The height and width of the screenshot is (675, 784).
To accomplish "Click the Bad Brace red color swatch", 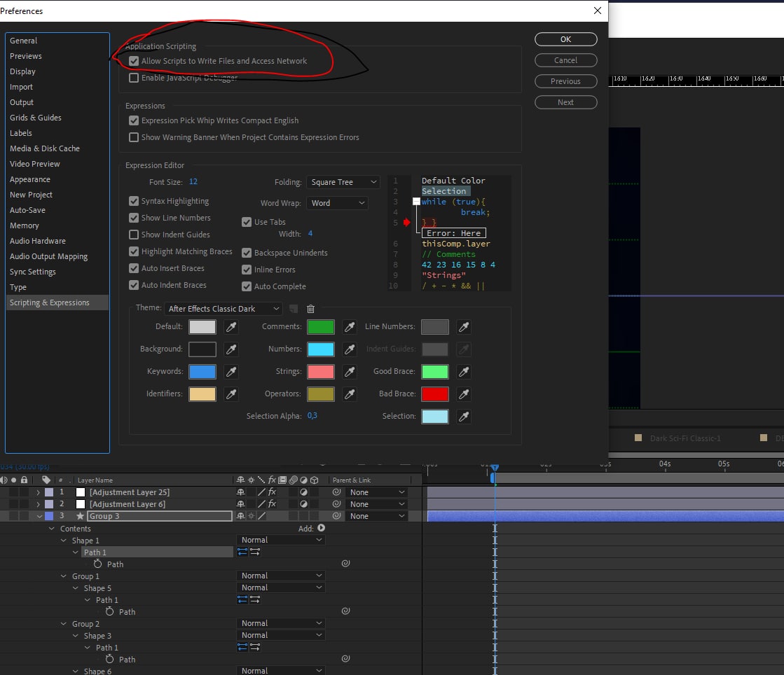I will (x=434, y=394).
